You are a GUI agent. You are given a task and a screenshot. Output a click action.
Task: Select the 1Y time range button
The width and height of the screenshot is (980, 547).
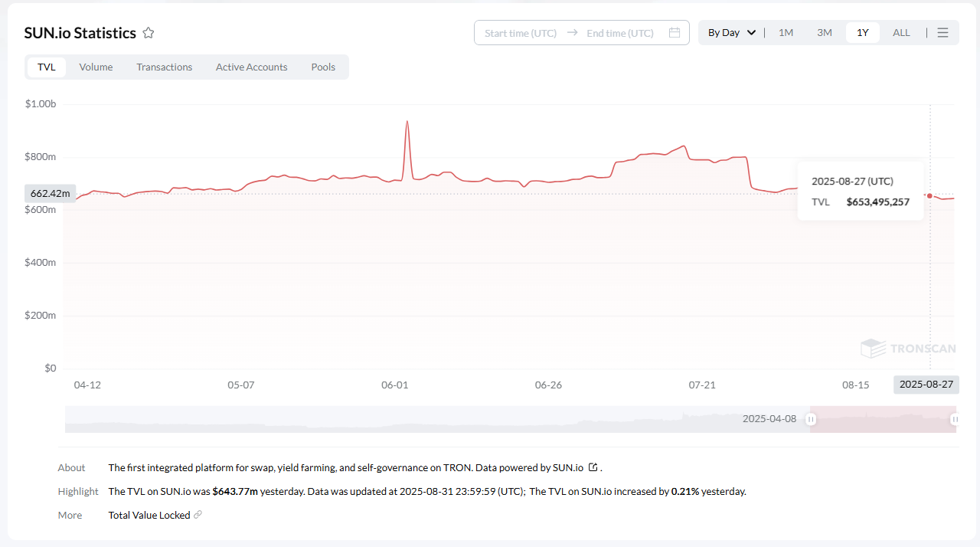point(862,33)
